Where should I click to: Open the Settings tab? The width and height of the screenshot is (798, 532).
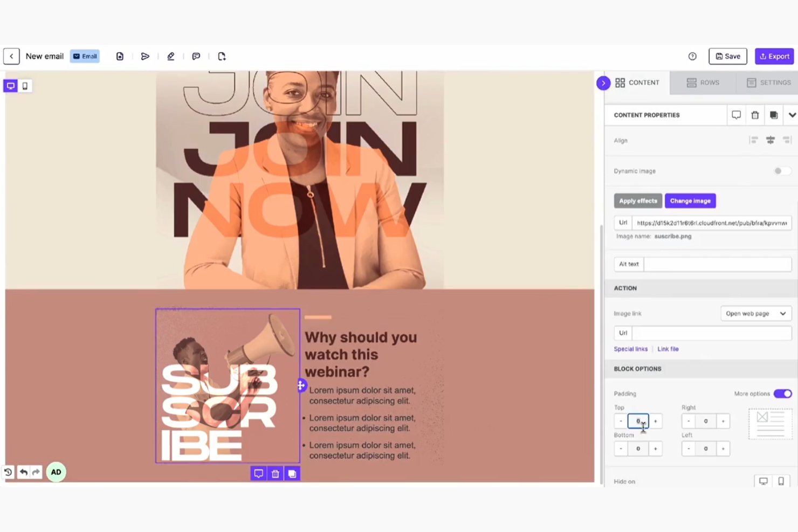click(769, 82)
